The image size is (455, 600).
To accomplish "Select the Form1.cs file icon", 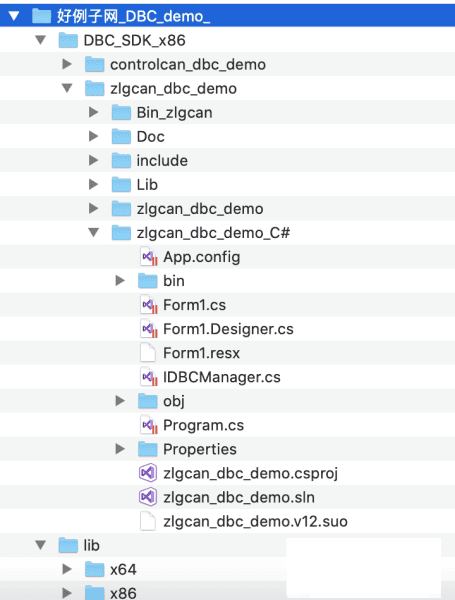I will click(148, 305).
